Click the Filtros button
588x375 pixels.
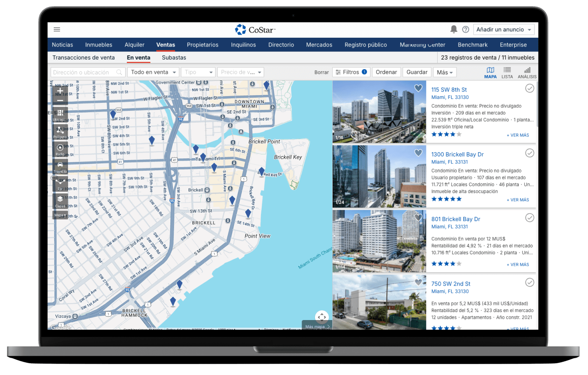pyautogui.click(x=351, y=72)
